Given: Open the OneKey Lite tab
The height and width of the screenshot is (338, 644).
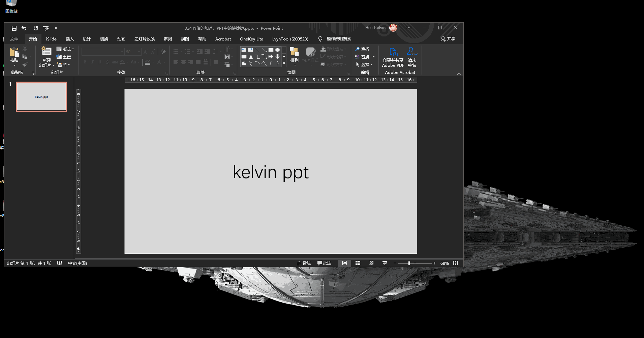Looking at the screenshot, I should coord(251,39).
